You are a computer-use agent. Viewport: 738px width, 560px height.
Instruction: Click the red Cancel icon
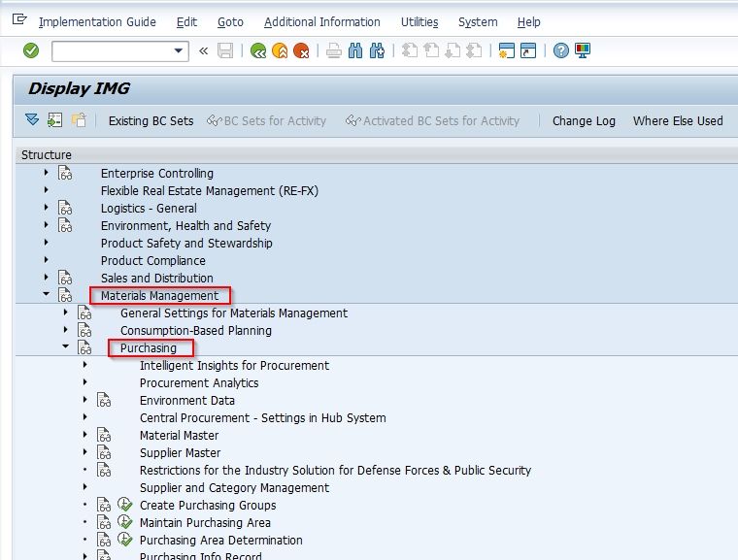tap(301, 50)
